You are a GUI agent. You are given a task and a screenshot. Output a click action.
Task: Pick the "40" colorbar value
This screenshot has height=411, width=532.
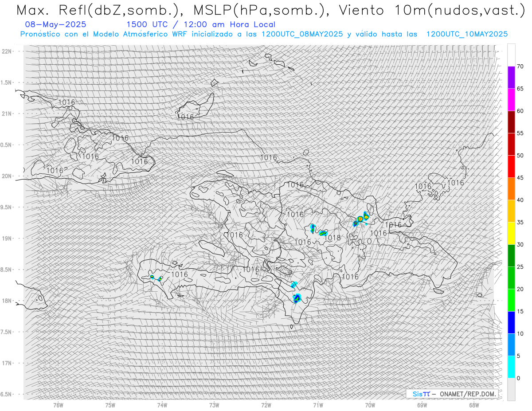coord(520,200)
